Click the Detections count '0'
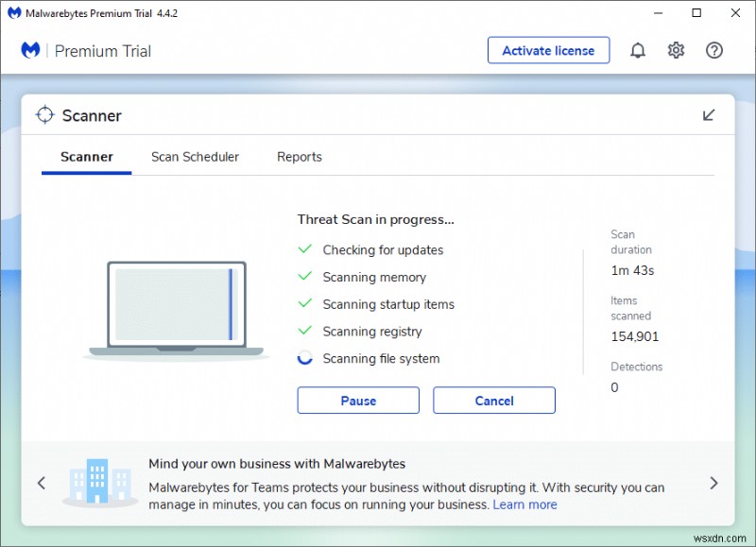The width and height of the screenshot is (756, 547). coord(614,387)
